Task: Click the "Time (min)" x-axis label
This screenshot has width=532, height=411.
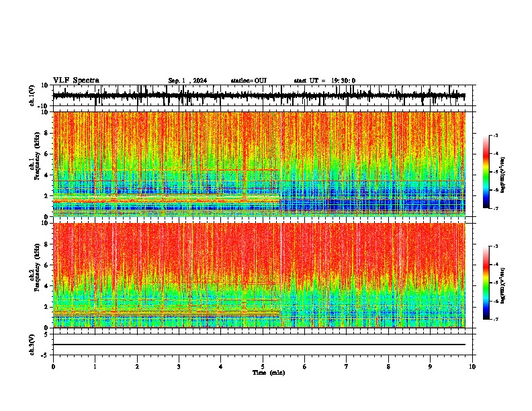Action: (269, 373)
